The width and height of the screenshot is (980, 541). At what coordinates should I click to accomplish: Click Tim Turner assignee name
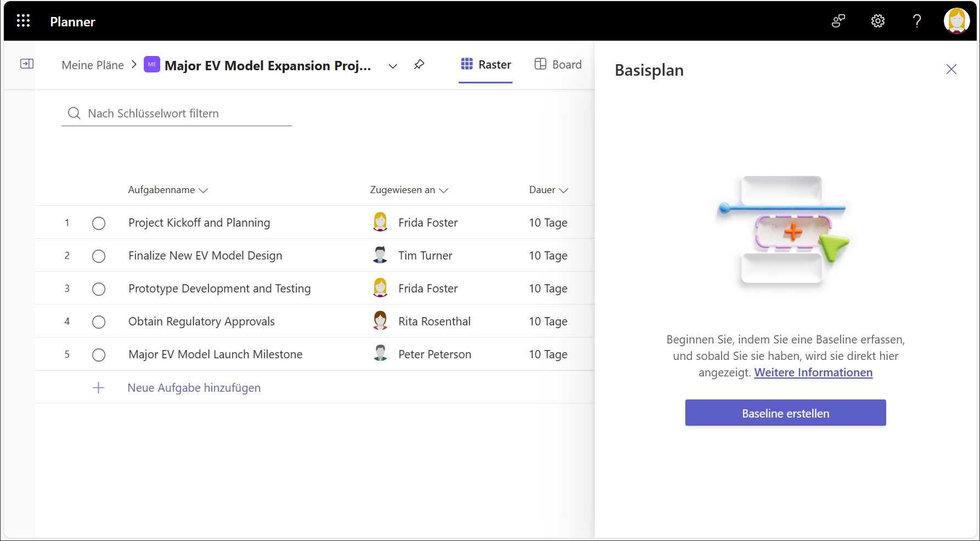[x=425, y=256]
